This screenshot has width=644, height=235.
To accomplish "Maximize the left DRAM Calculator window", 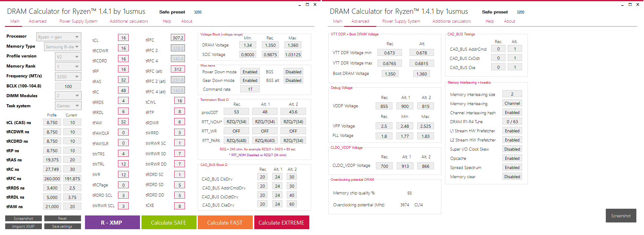I will point(307,5).
